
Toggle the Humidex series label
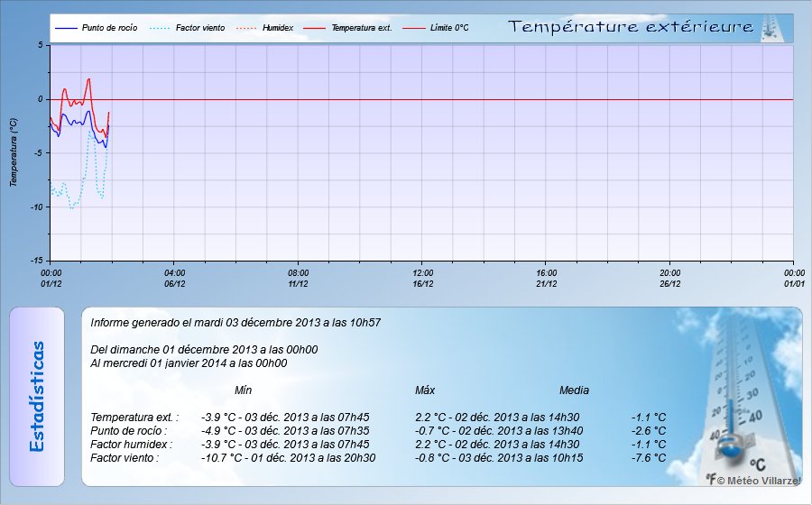(x=278, y=29)
